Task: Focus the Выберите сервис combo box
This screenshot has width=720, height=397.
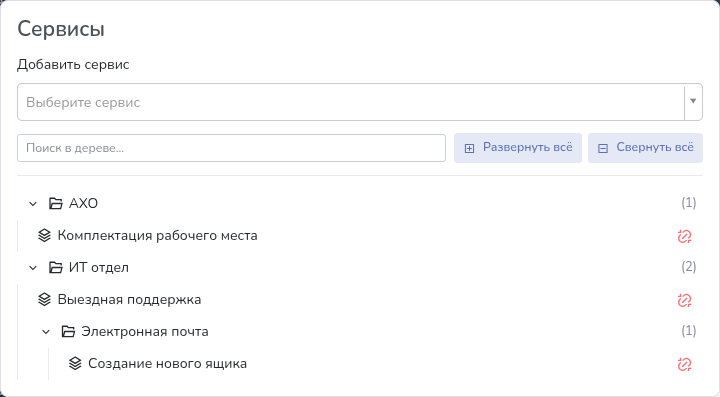Action: pos(360,102)
